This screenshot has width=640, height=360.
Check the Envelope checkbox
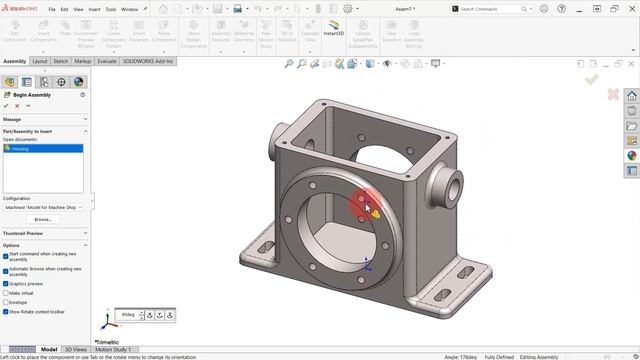click(x=6, y=302)
